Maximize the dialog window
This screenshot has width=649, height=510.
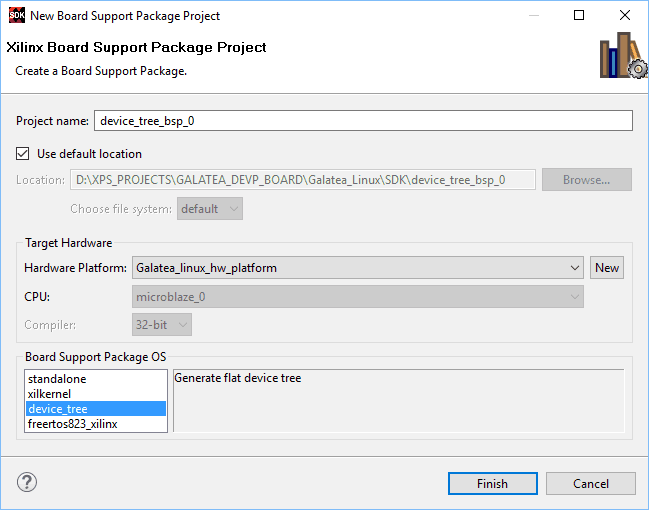pos(579,16)
